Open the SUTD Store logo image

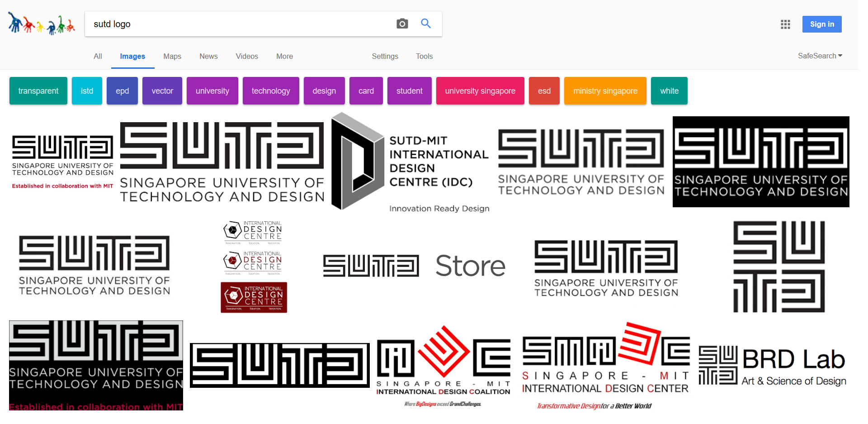(415, 266)
